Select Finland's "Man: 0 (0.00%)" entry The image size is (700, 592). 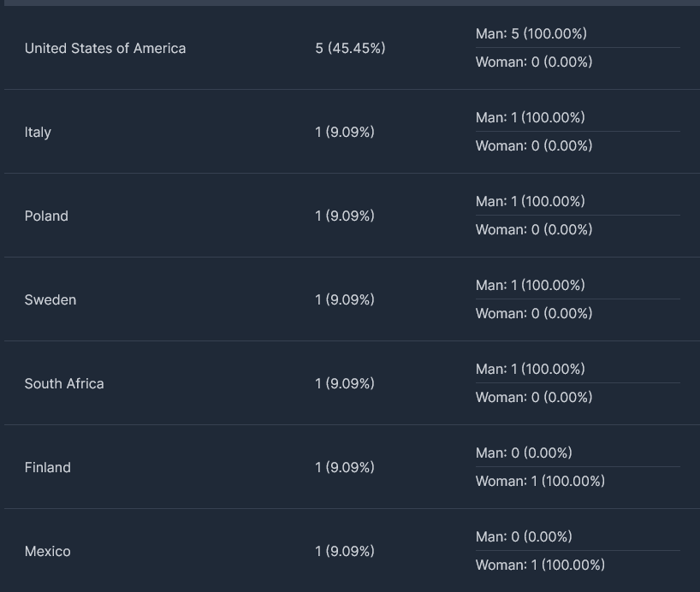524,453
